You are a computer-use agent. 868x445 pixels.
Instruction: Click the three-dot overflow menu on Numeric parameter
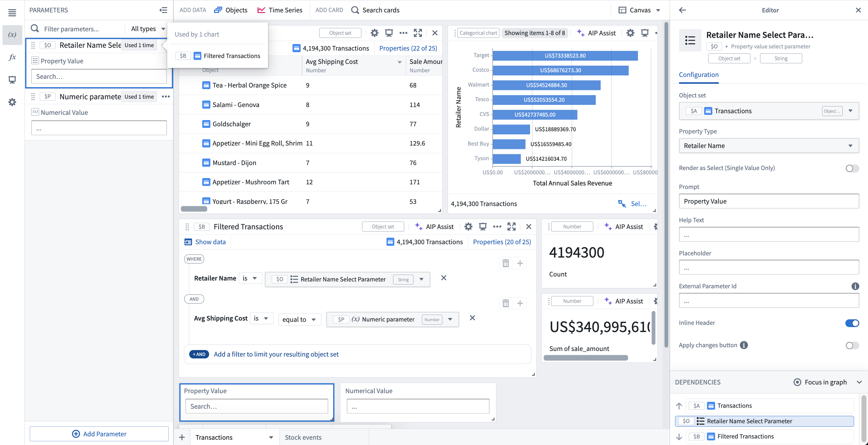tap(166, 96)
